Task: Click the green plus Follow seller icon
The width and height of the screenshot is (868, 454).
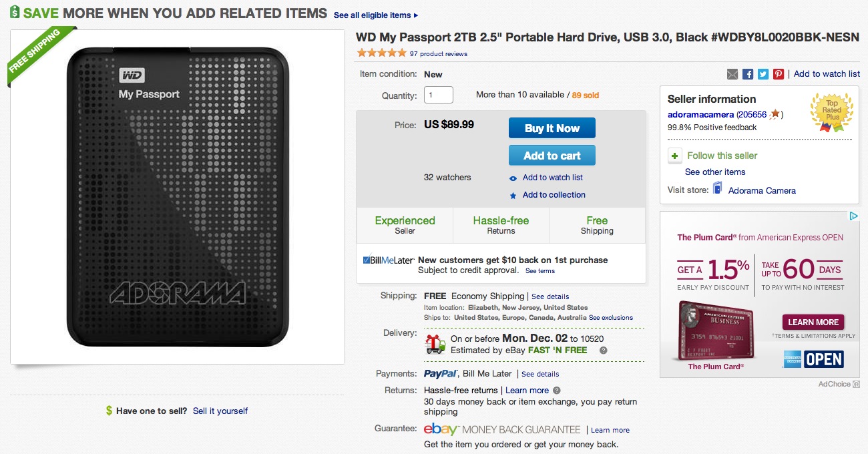Action: coord(675,156)
